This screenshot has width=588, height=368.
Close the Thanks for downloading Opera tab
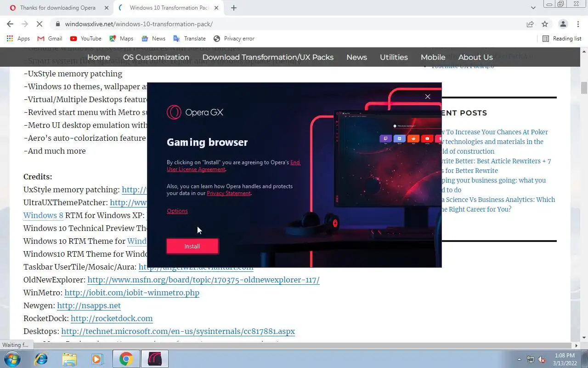point(106,8)
